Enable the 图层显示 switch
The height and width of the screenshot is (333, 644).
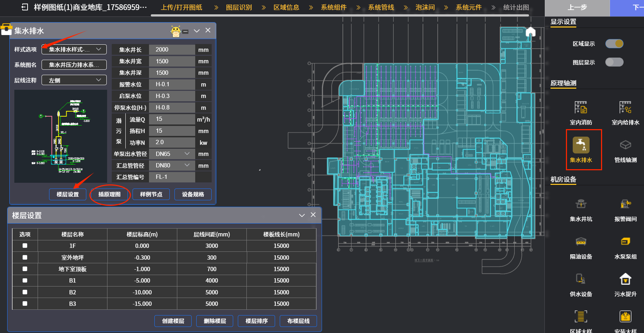tap(614, 62)
